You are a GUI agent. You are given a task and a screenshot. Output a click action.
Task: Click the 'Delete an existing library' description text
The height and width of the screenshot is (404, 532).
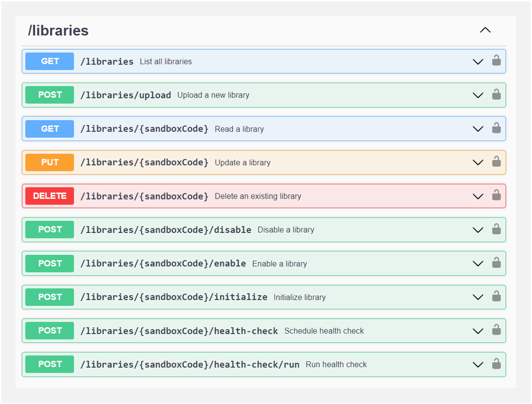point(258,197)
